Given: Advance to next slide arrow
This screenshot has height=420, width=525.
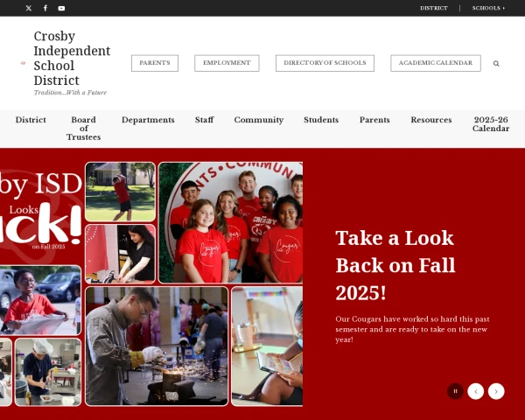Looking at the screenshot, I should coord(496,391).
